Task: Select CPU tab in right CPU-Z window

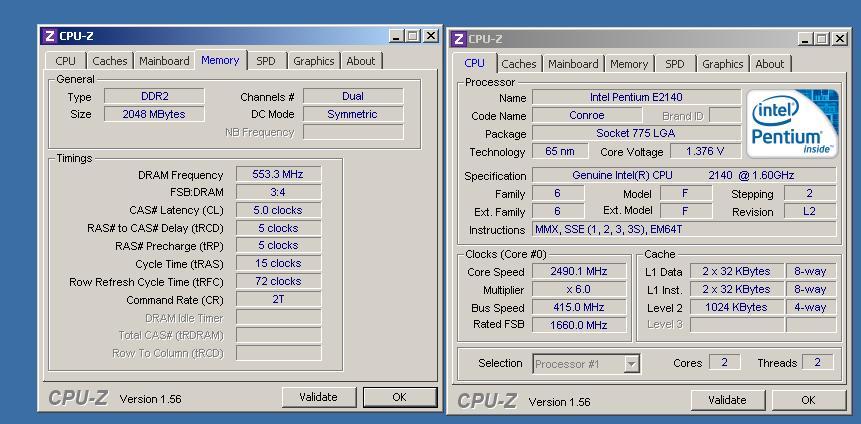Action: (474, 63)
